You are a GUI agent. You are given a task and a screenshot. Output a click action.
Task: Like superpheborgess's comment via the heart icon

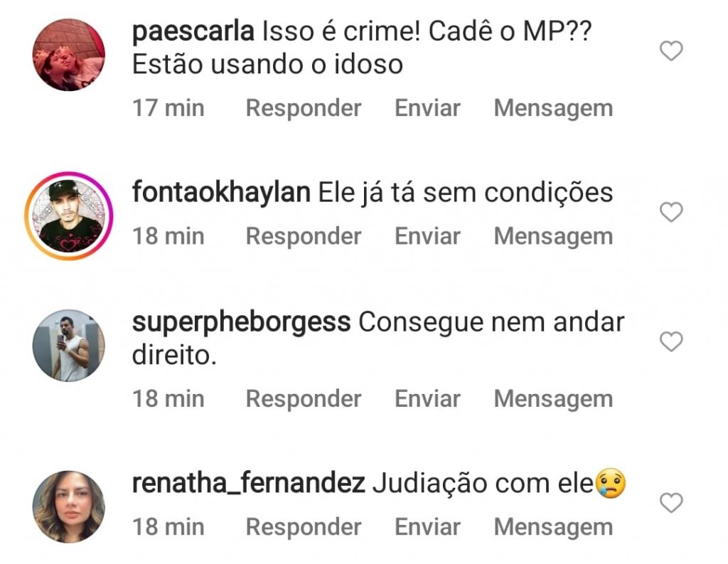pyautogui.click(x=671, y=341)
